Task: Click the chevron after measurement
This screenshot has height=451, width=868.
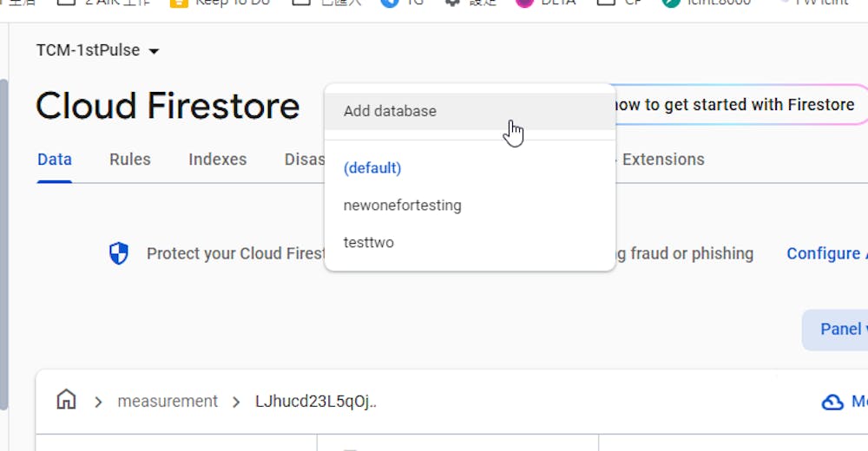Action: 236,402
